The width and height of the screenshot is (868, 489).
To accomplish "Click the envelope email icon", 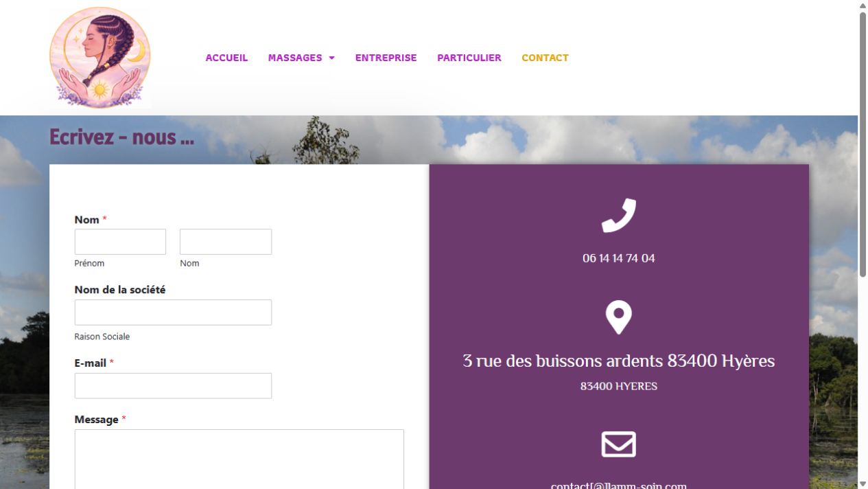I will pyautogui.click(x=619, y=444).
